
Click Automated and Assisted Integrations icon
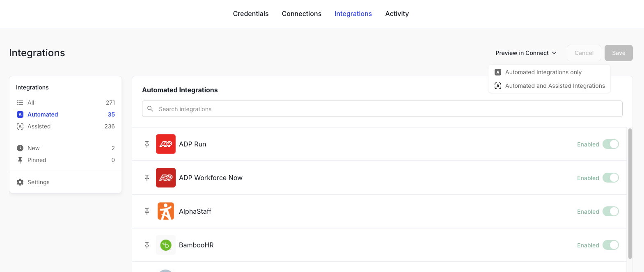tap(498, 86)
